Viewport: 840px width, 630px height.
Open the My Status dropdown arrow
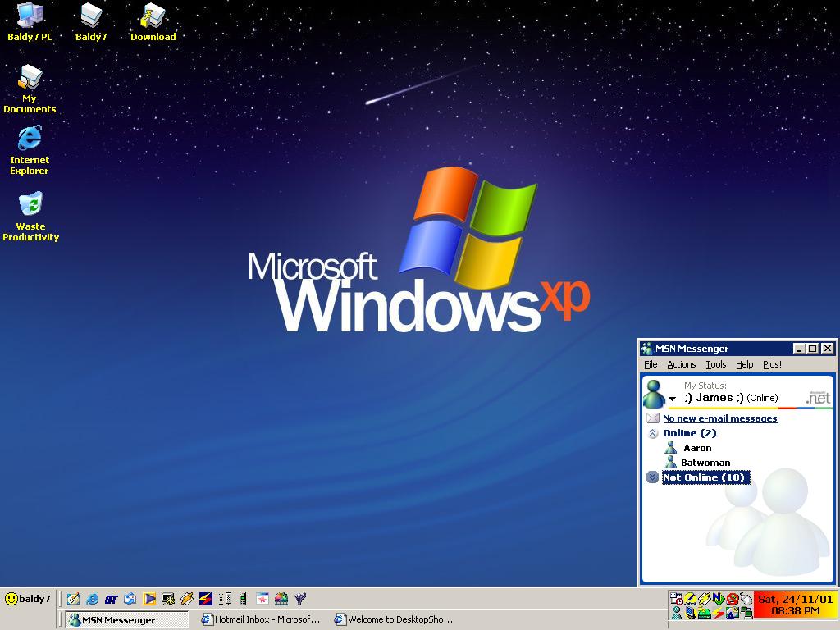pos(672,399)
